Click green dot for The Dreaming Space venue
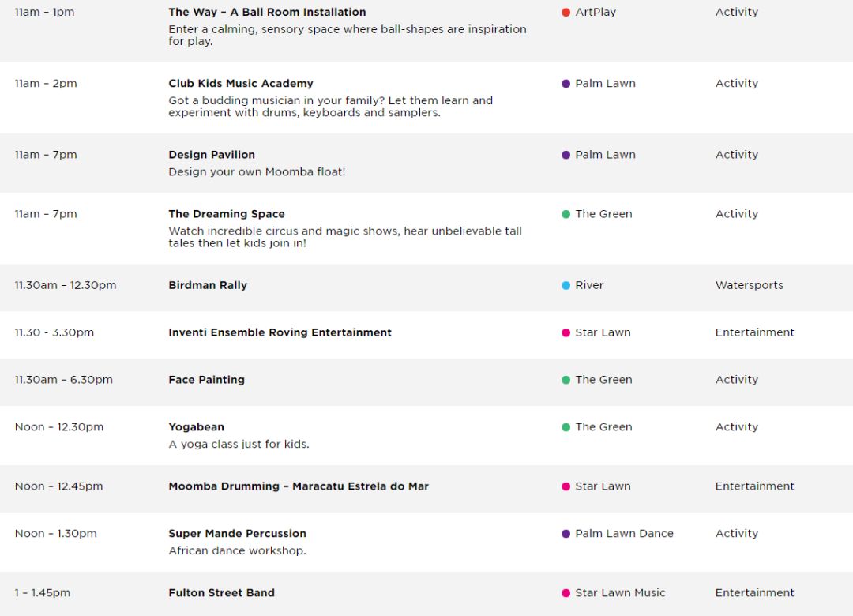The width and height of the screenshot is (853, 616). [x=566, y=214]
